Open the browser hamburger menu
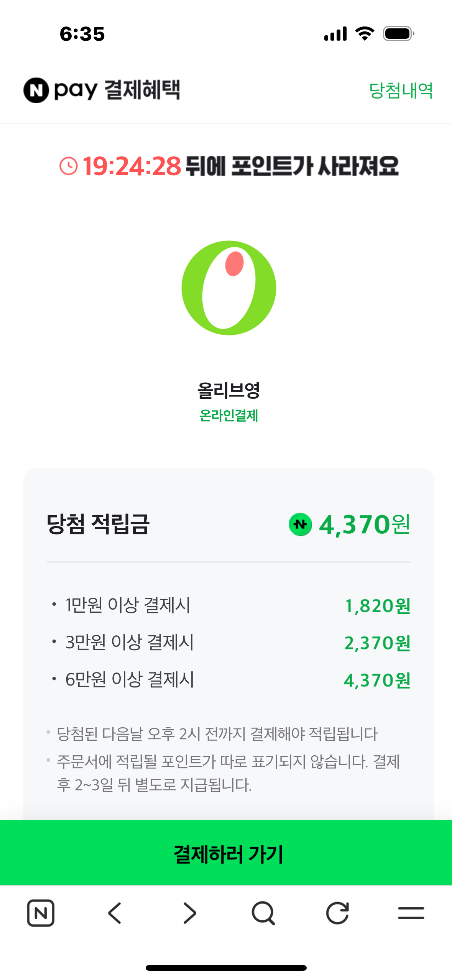 [x=411, y=913]
